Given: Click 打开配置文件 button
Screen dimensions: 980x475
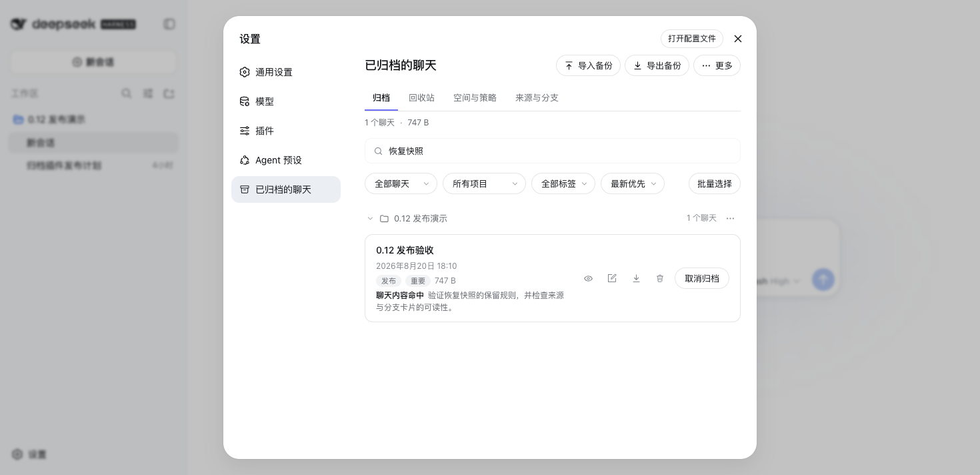Looking at the screenshot, I should 692,39.
